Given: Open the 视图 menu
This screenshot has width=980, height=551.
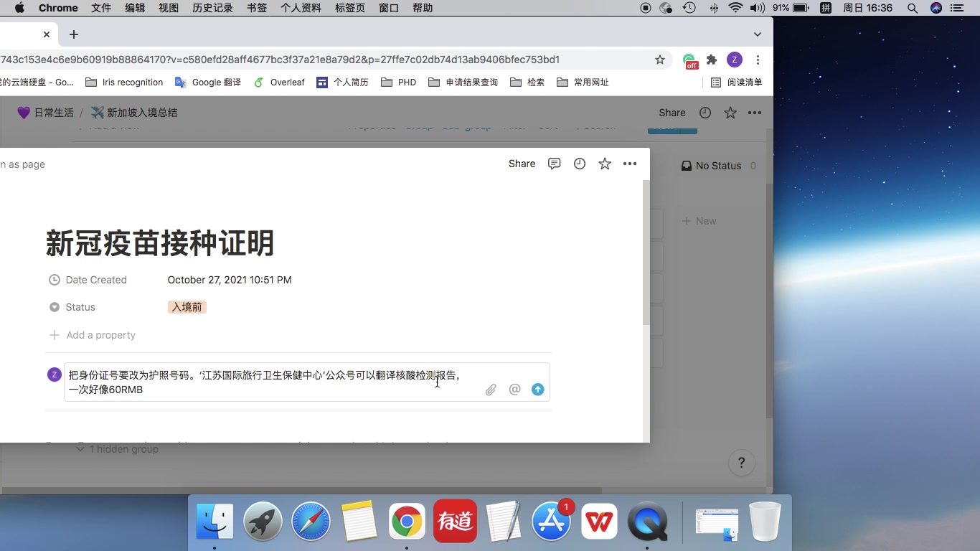Looking at the screenshot, I should pyautogui.click(x=169, y=8).
